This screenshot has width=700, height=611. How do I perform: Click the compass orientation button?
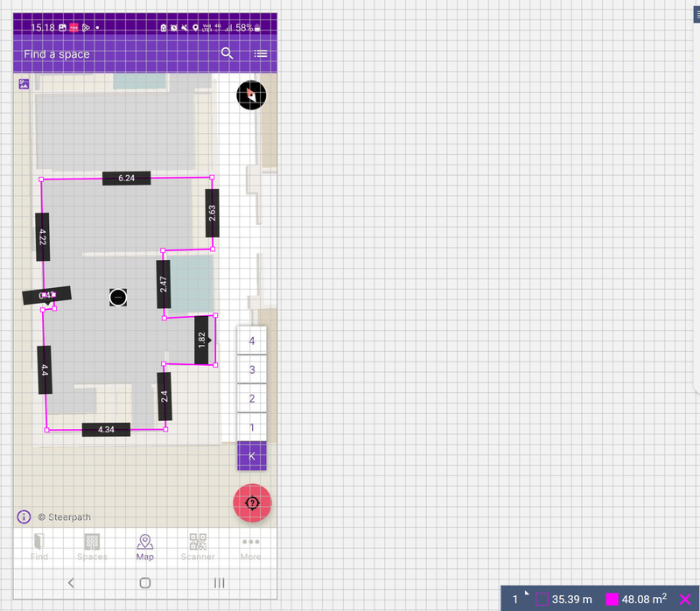[251, 94]
